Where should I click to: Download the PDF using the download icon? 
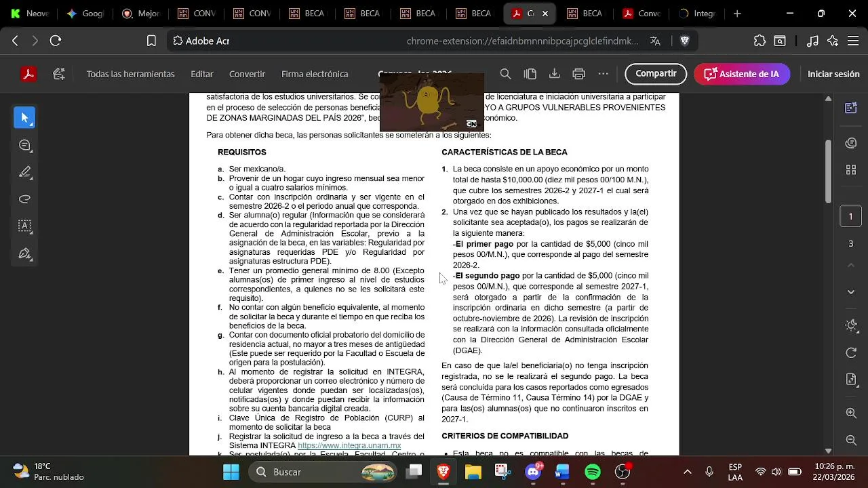pos(554,74)
